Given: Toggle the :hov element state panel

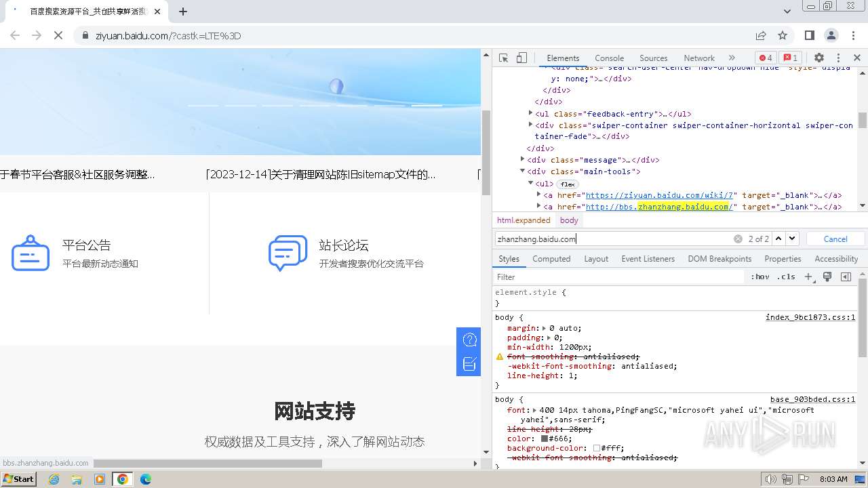Looking at the screenshot, I should (760, 277).
